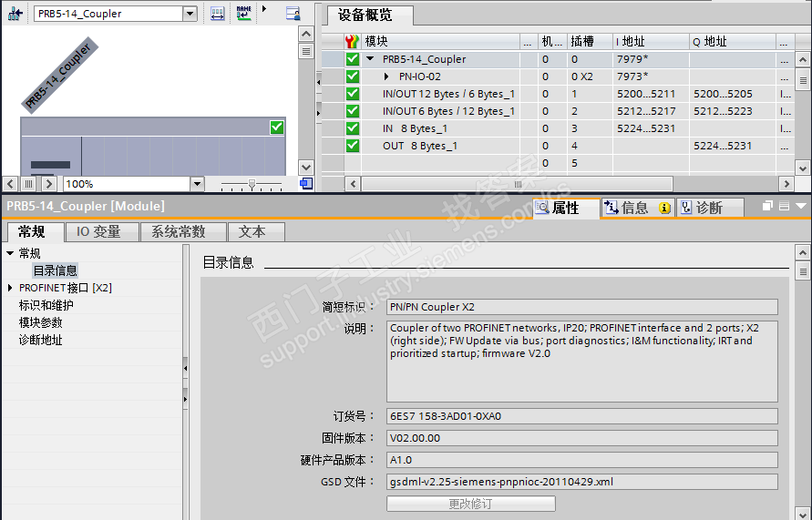This screenshot has height=520, width=812.
Task: Click device overview table scroll right arrow
Action: tap(786, 184)
